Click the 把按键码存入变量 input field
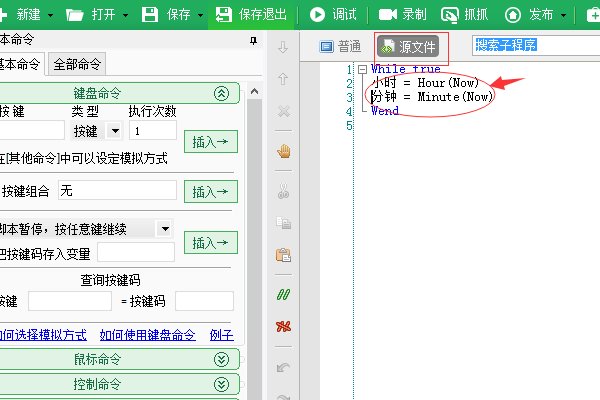 136,253
